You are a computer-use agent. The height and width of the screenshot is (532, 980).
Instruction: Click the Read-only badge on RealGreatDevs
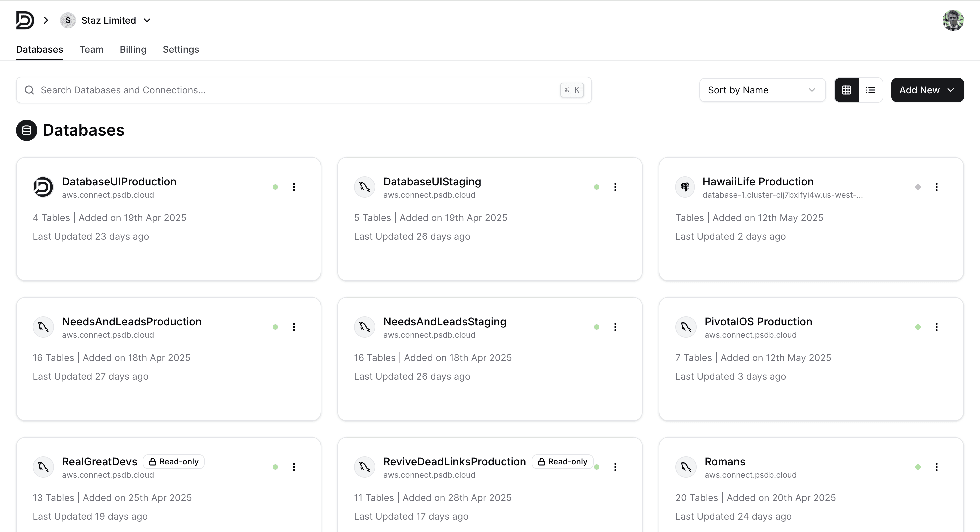(174, 462)
